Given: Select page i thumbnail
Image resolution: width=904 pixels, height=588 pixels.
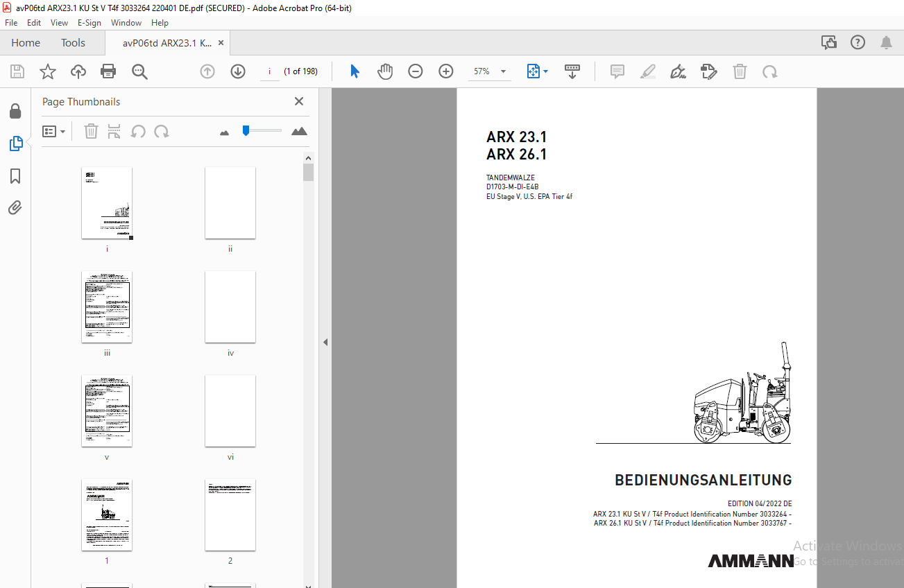Looking at the screenshot, I should point(107,203).
